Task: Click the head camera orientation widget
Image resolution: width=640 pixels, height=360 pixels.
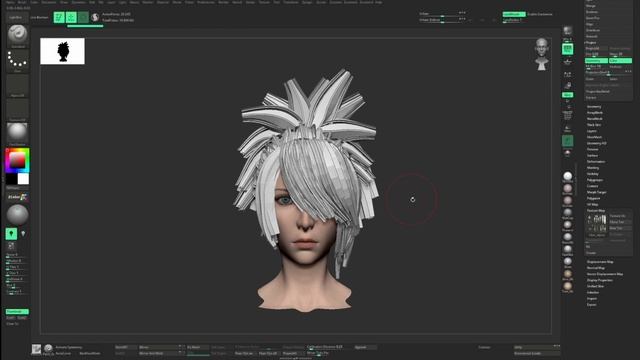Action: tap(542, 54)
